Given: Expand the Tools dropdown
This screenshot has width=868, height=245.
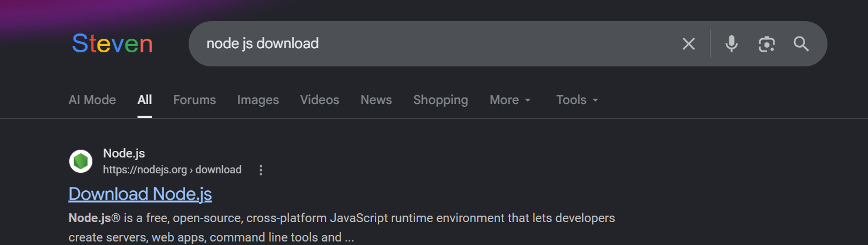Looking at the screenshot, I should [577, 100].
